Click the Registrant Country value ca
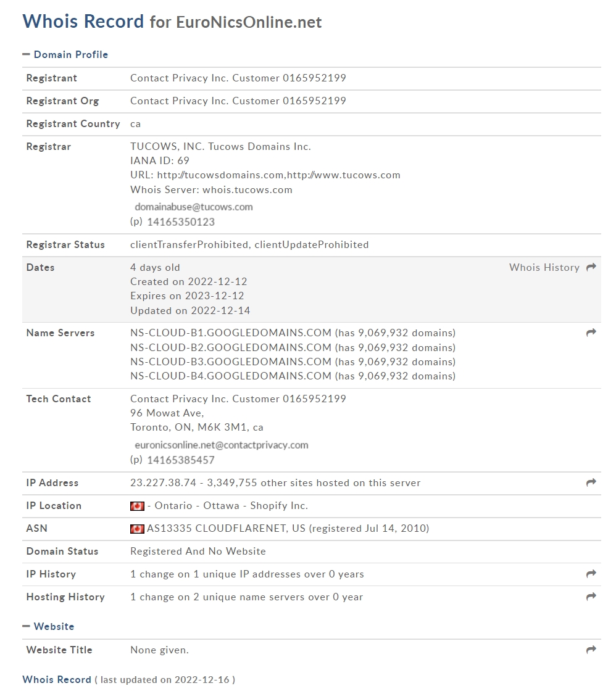This screenshot has width=616, height=691. [x=135, y=124]
